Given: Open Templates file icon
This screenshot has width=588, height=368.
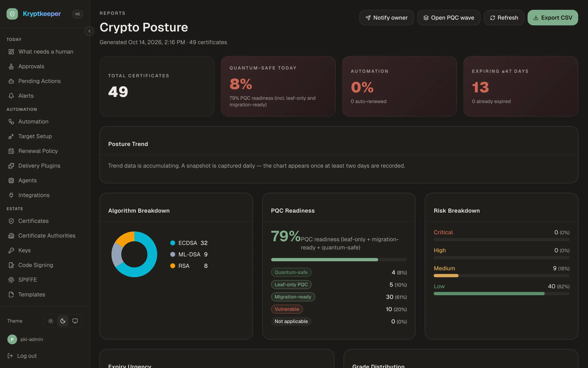Looking at the screenshot, I should point(11,294).
